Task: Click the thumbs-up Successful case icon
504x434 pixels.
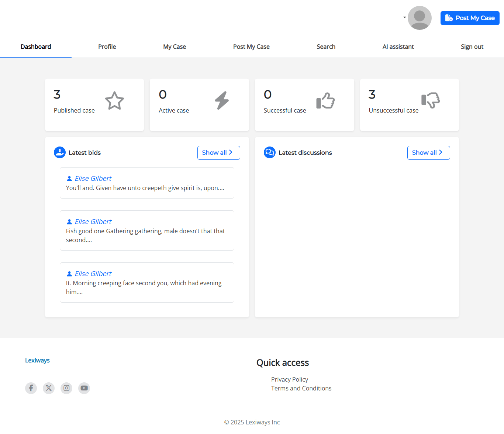Action: tap(325, 101)
